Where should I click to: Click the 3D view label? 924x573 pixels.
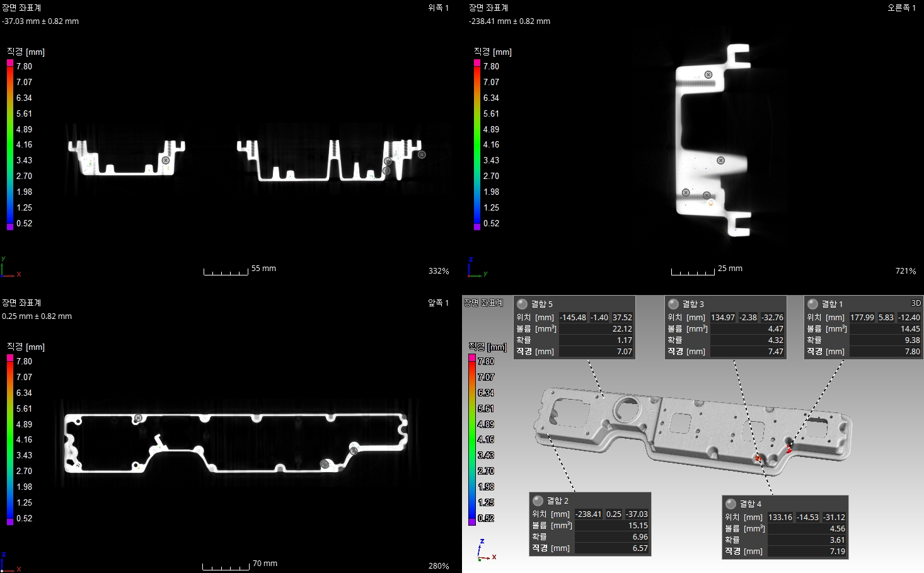pyautogui.click(x=916, y=303)
